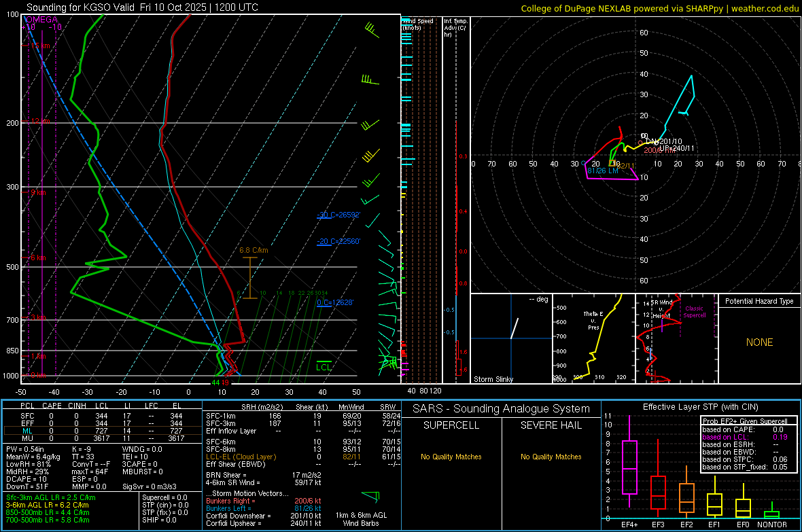
Task: Click the 'Supercell = 0.0' value
Action: [164, 497]
